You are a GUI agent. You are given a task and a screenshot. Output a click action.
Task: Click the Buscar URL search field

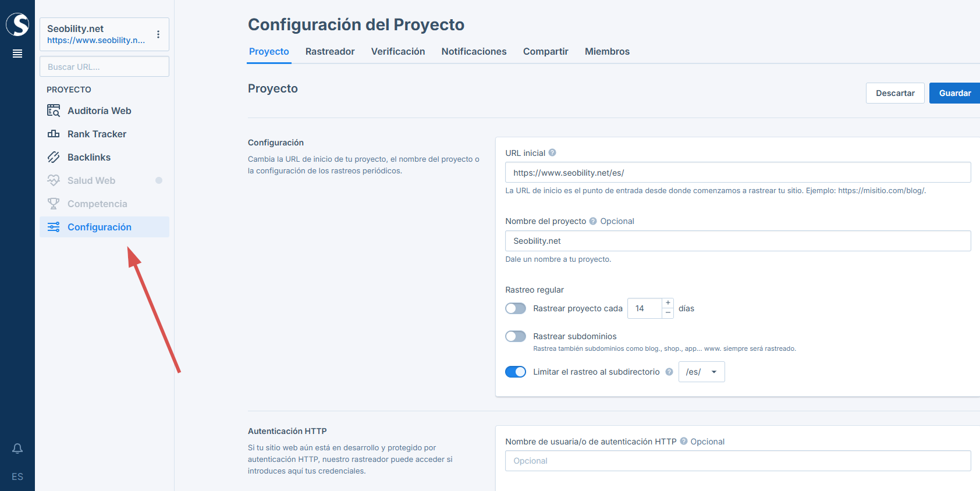(104, 66)
